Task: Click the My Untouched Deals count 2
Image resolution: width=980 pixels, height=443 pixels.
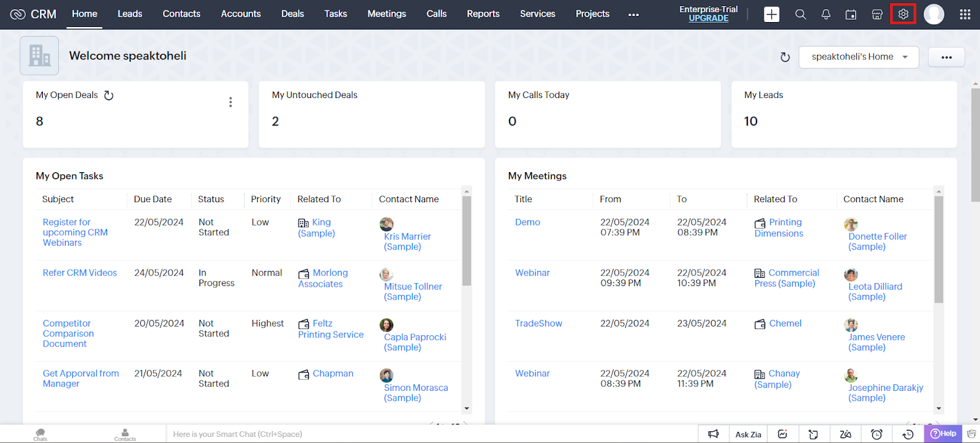Action: click(x=276, y=121)
